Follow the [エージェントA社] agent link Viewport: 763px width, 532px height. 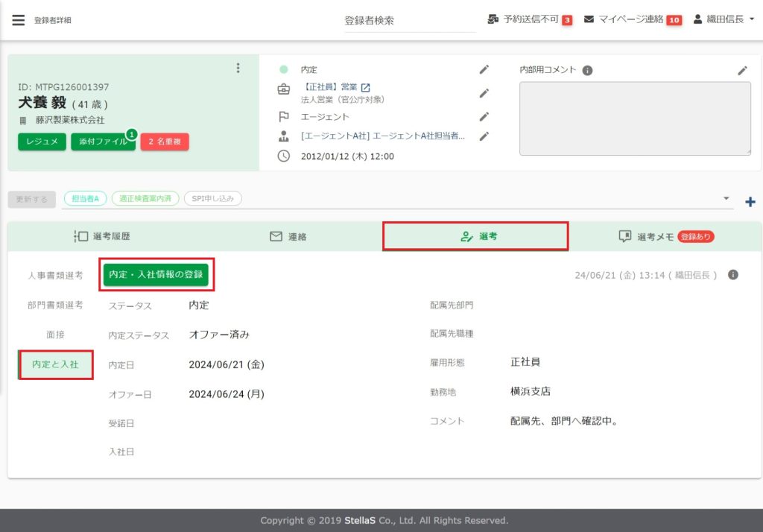[383, 136]
